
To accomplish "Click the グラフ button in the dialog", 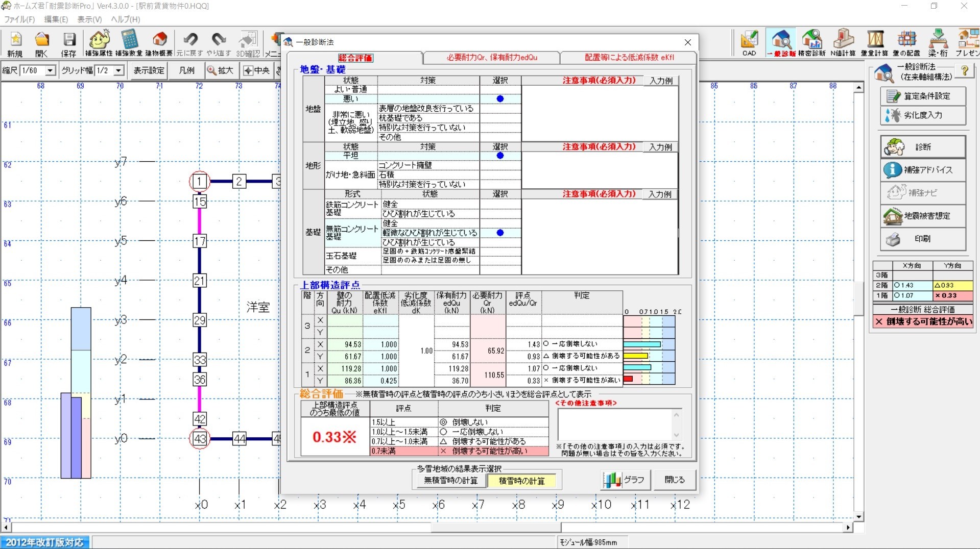I will (x=625, y=480).
